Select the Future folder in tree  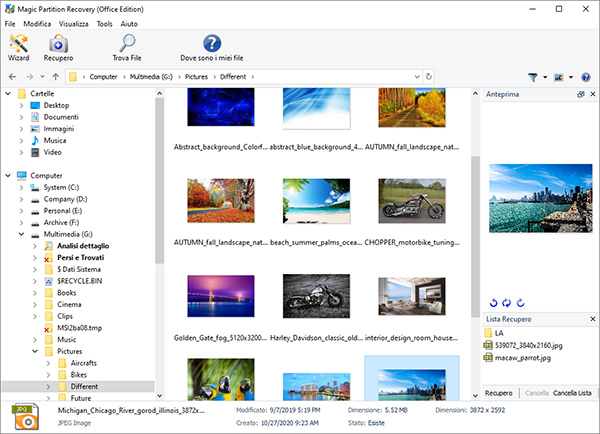81,398
